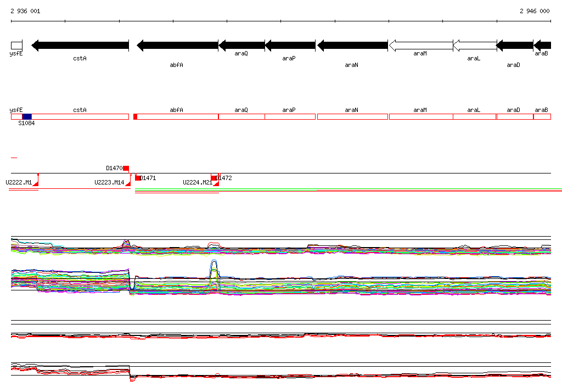Click the blue S1084 segment
This screenshot has width=562, height=392.
pos(27,116)
